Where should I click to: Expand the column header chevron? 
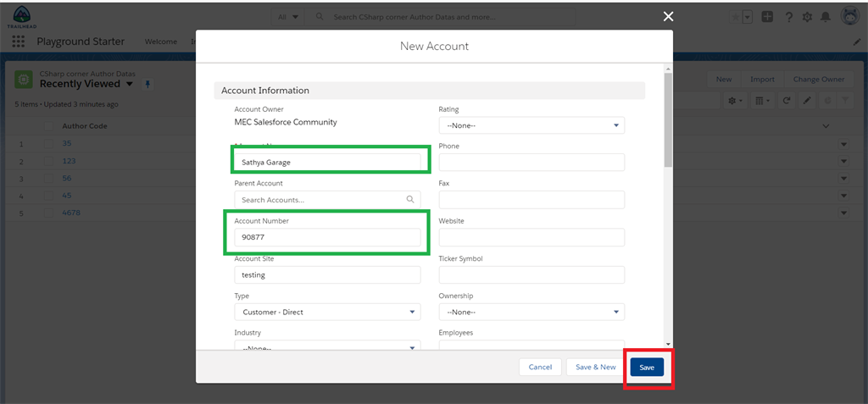(x=826, y=126)
